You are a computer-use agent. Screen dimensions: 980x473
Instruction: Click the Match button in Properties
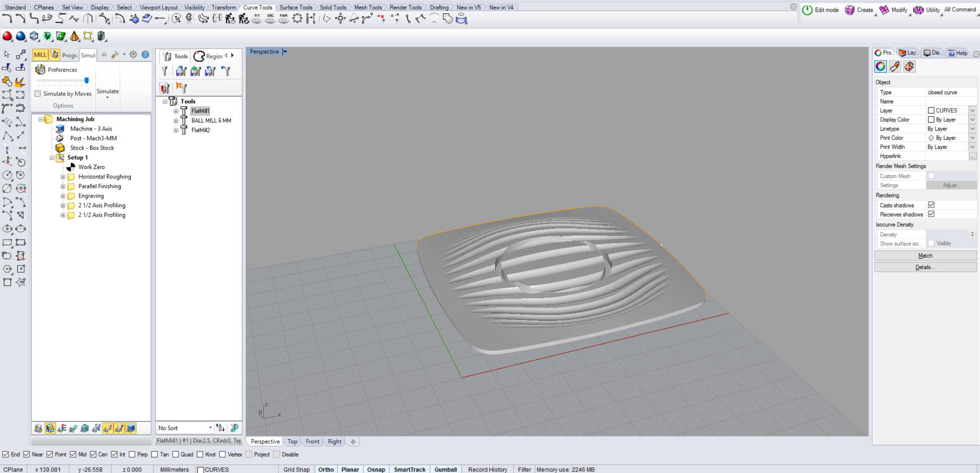point(925,255)
